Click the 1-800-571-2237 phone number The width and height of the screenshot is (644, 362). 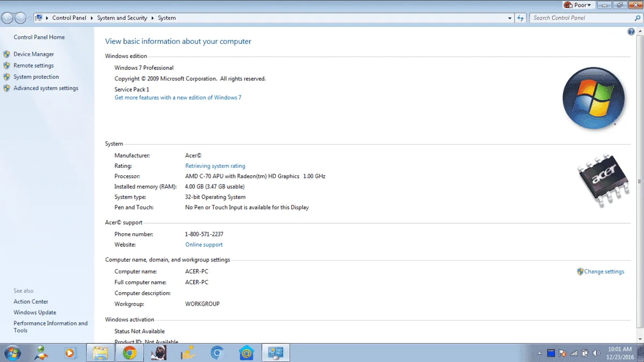pyautogui.click(x=204, y=234)
